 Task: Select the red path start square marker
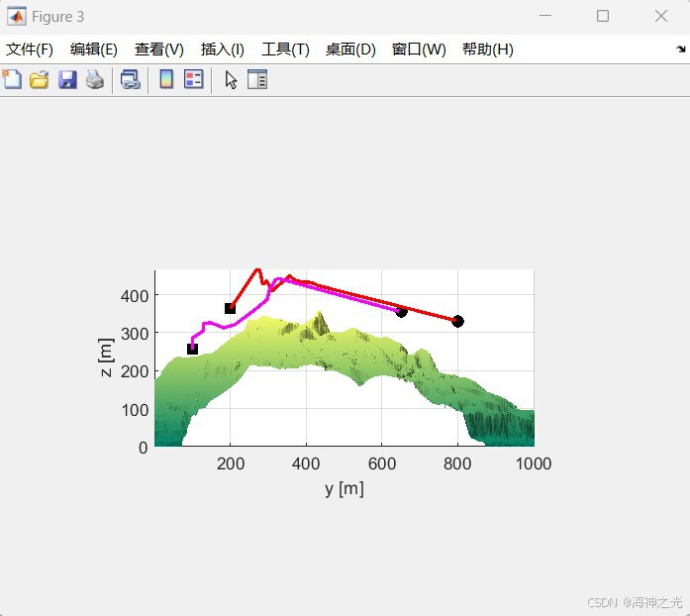click(230, 309)
